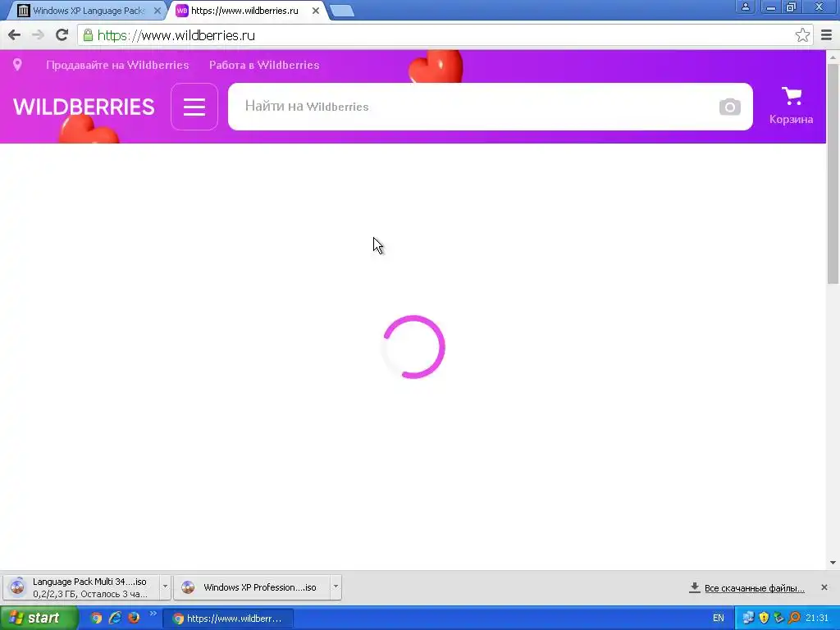This screenshot has width=840, height=630.
Task: Click the green padlock security icon
Action: tap(88, 35)
